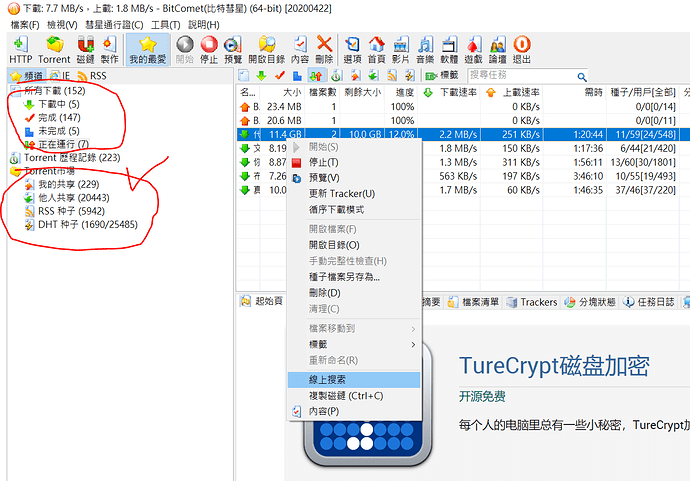This screenshot has width=690, height=481.
Task: Expand the 標籤 submenu arrow
Action: (x=413, y=345)
